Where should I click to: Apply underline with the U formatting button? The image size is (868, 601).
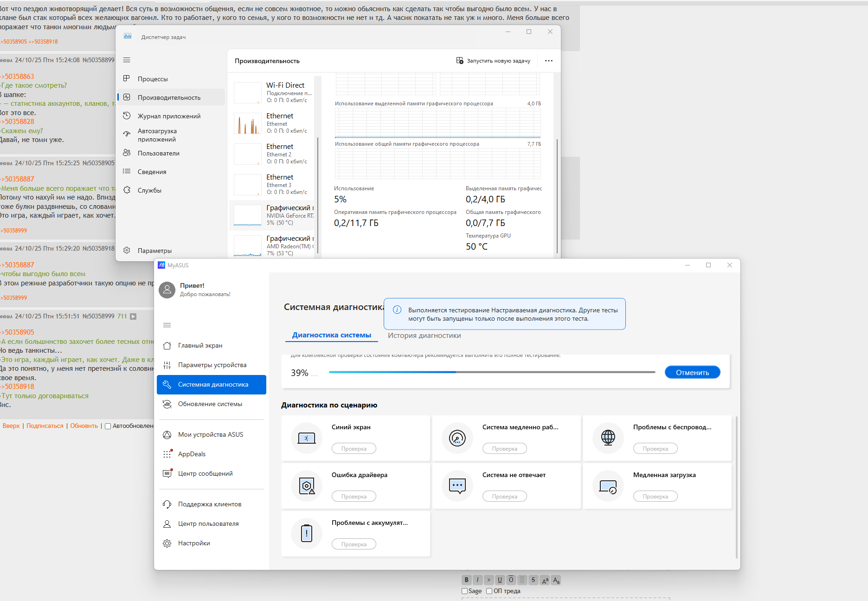click(x=500, y=580)
